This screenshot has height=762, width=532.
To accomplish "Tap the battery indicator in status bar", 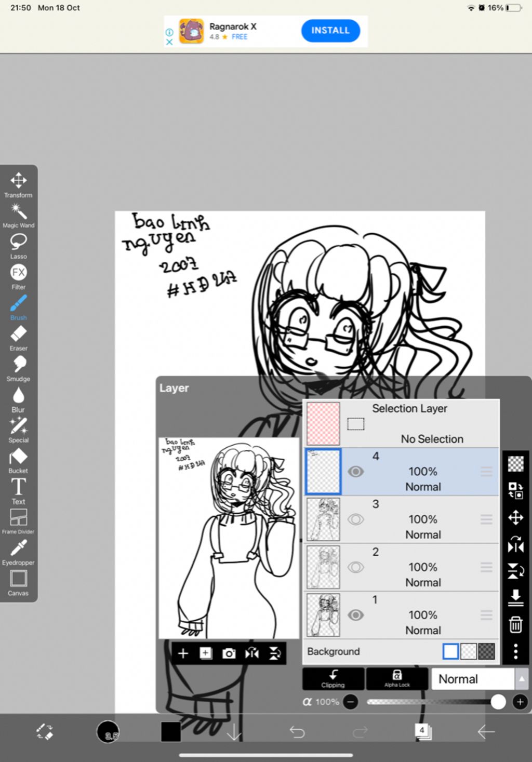I will click(x=514, y=8).
